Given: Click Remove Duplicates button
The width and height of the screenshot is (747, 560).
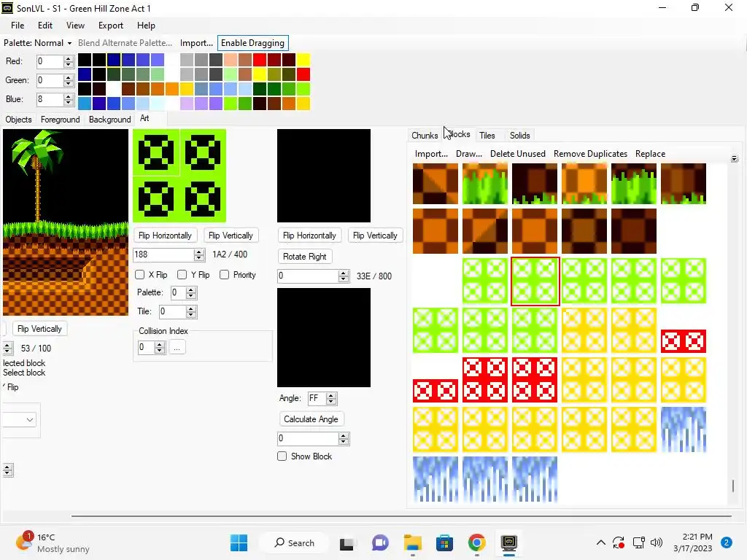Looking at the screenshot, I should [590, 154].
